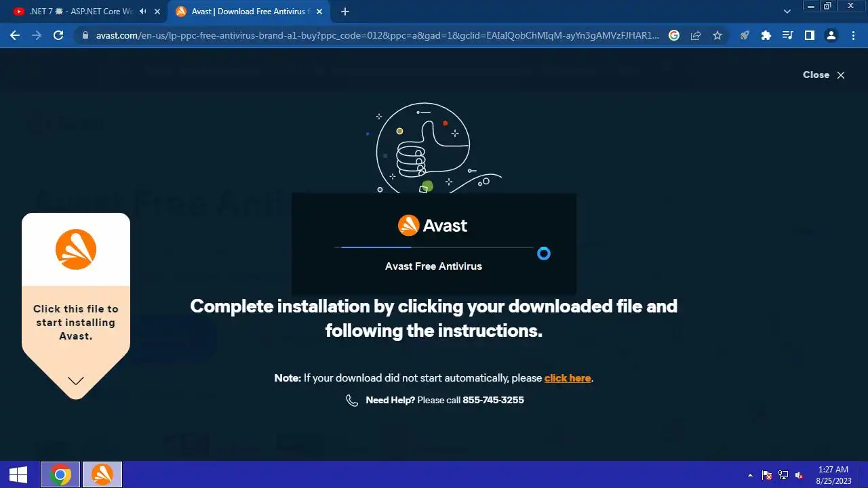This screenshot has width=868, height=488.
Task: Mute the audio on the .NET 7 tab
Action: (142, 12)
